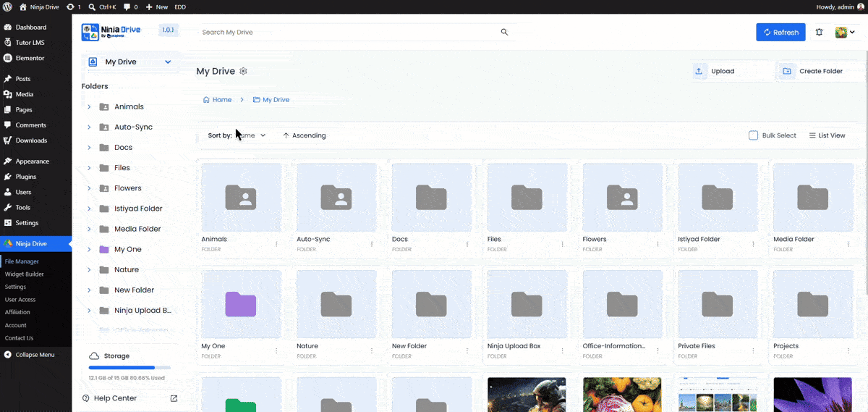Click the search magnifier icon

(504, 32)
